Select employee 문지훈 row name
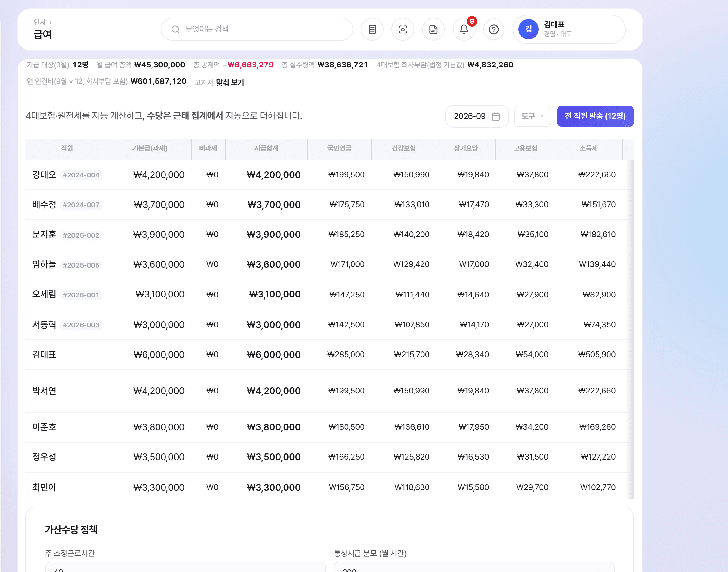The image size is (728, 572). point(44,235)
